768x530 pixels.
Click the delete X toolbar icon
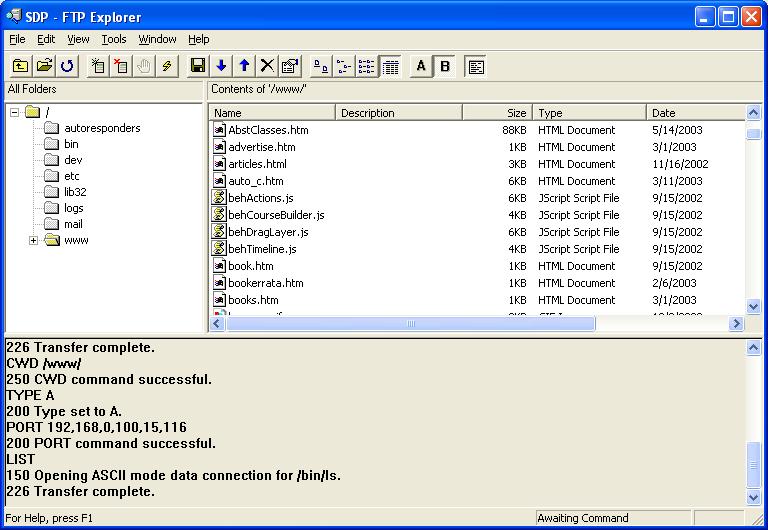tap(267, 66)
